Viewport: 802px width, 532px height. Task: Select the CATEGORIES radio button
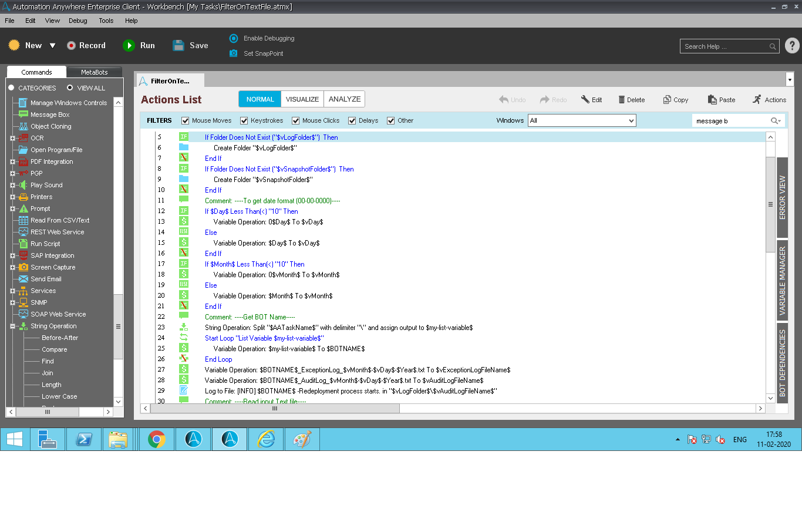11,87
